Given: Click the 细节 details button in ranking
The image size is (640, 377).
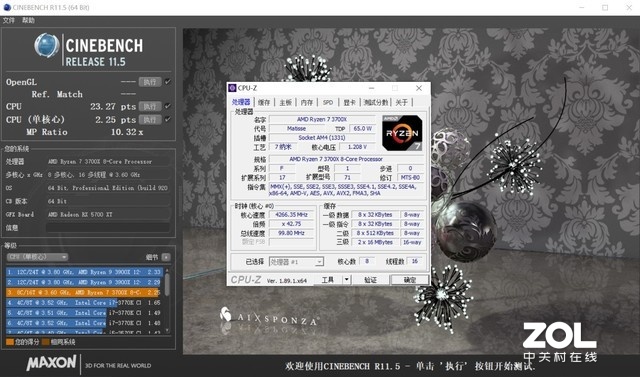Looking at the screenshot, I should (x=166, y=257).
